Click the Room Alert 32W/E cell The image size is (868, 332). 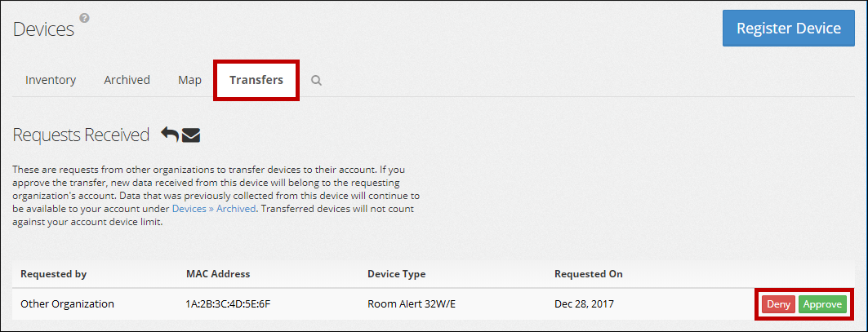(x=412, y=304)
